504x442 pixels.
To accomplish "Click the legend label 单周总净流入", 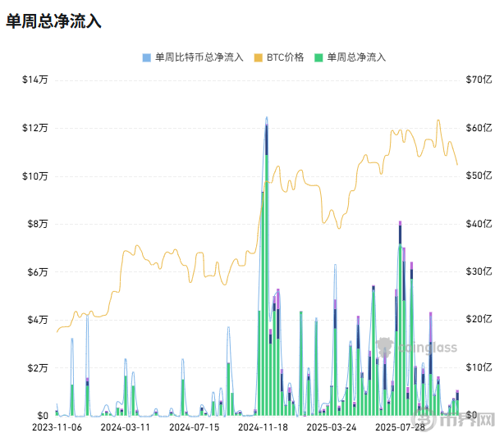I will pyautogui.click(x=356, y=57).
